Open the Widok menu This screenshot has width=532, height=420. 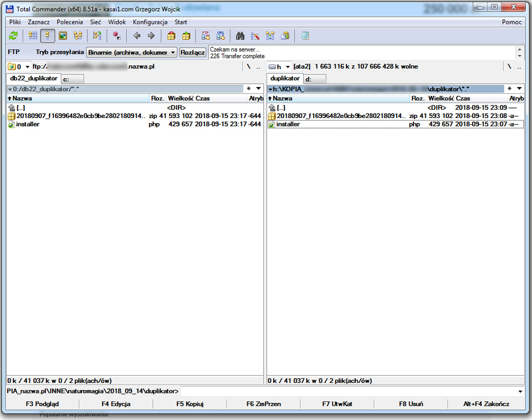[117, 22]
